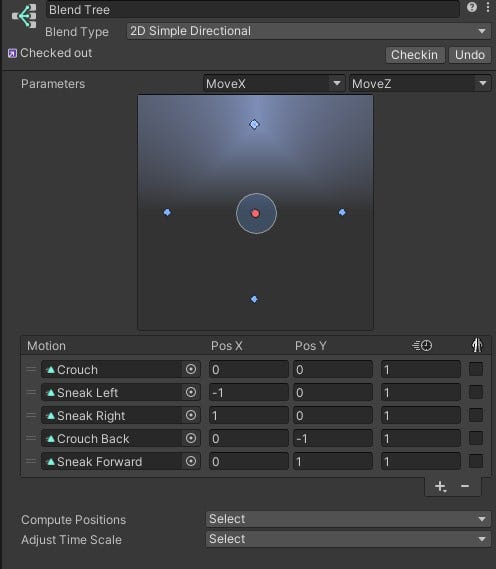Viewport: 496px width, 569px height.
Task: Open the help icon for Blend Tree
Action: tap(472, 7)
